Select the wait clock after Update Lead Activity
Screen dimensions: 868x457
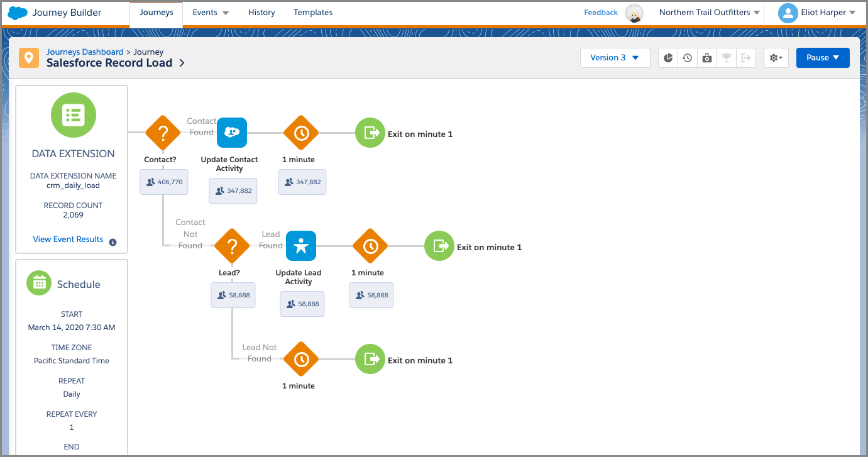[x=370, y=246]
